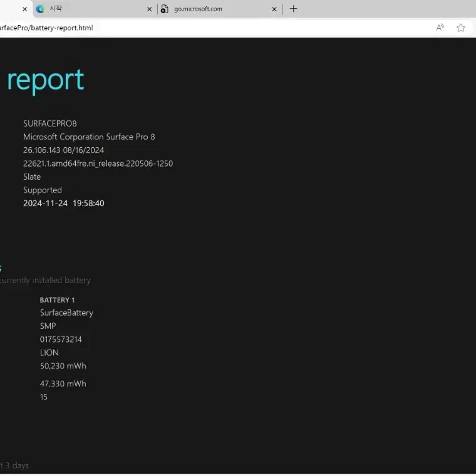Click cycle count value '15'
476x476 pixels.
pos(43,397)
